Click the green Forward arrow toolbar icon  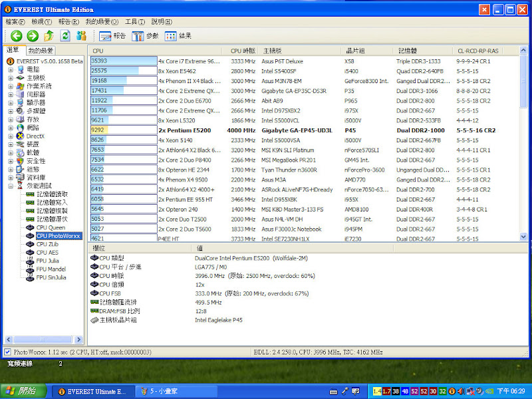tap(33, 36)
